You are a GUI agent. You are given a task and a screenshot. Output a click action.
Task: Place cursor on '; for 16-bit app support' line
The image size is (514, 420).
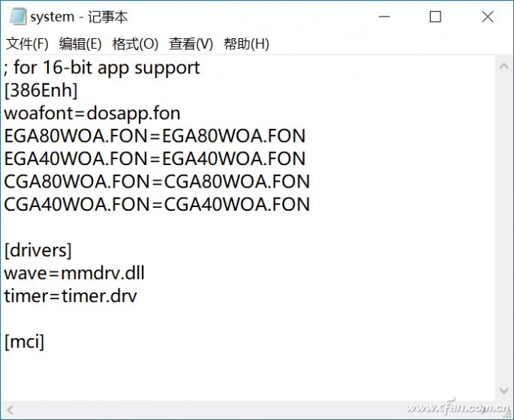click(x=102, y=68)
